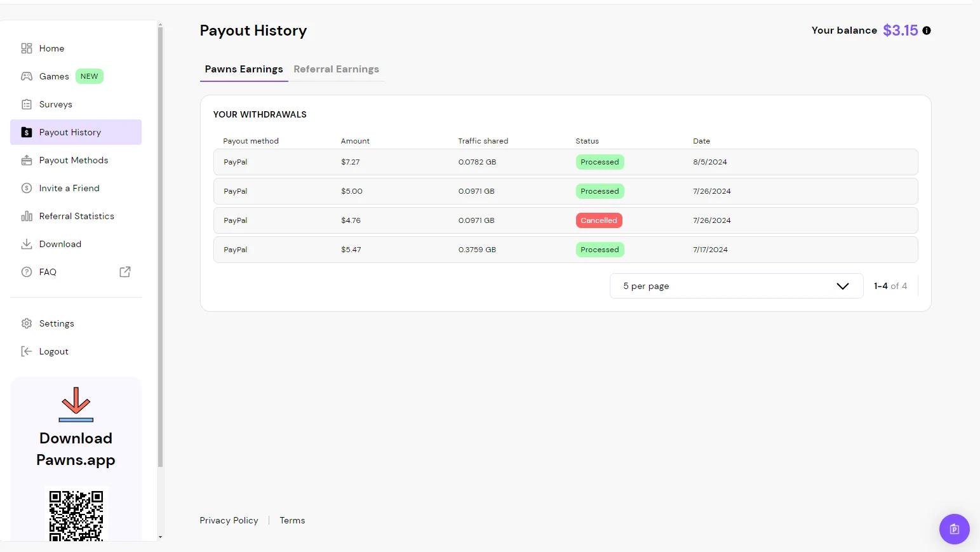Click PayPal in the $5.47 row
The image size is (980, 552).
tap(236, 250)
